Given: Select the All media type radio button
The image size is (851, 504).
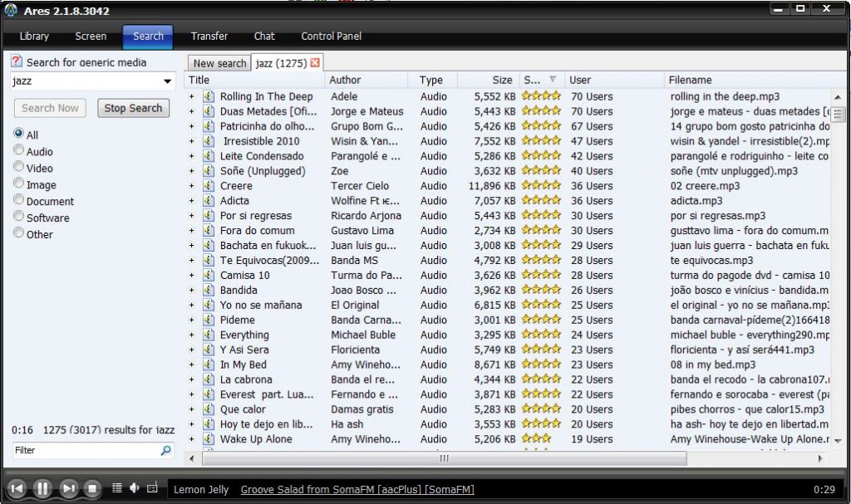Looking at the screenshot, I should click(19, 134).
